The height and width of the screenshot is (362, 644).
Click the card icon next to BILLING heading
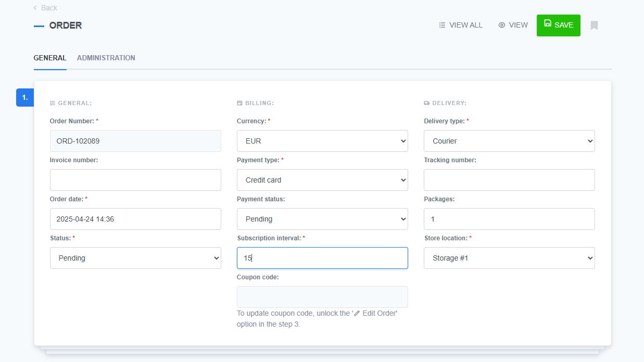tap(239, 102)
